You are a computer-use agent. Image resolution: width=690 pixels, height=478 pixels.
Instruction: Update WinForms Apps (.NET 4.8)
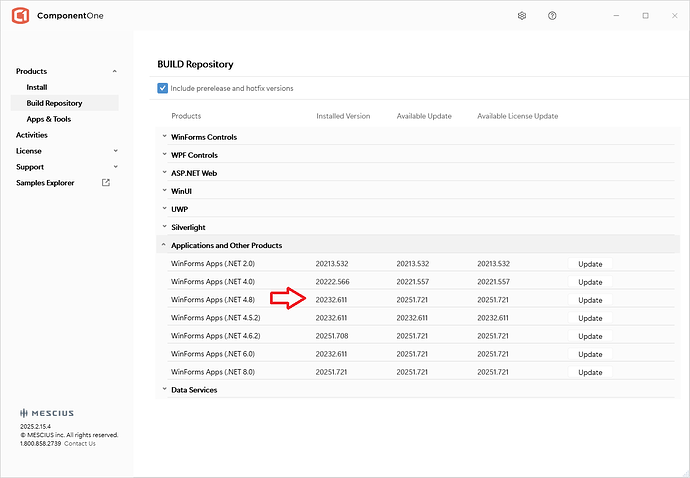(590, 300)
